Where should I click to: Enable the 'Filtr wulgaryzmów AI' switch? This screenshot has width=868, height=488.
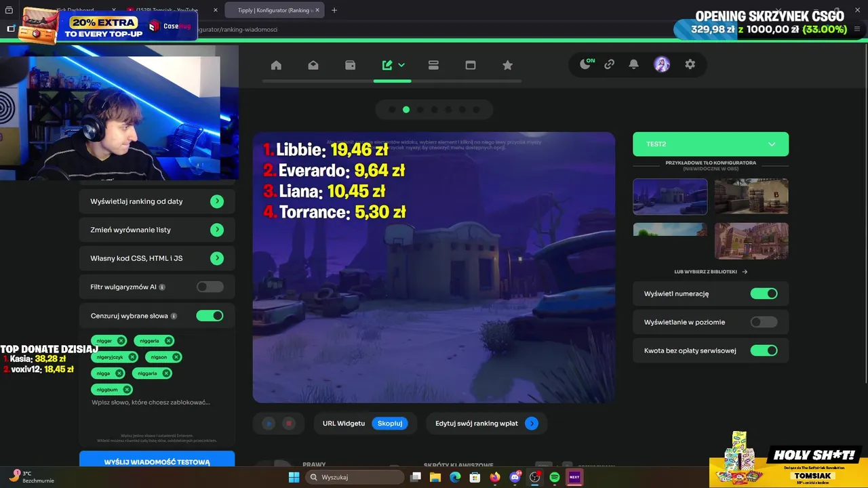tap(210, 287)
